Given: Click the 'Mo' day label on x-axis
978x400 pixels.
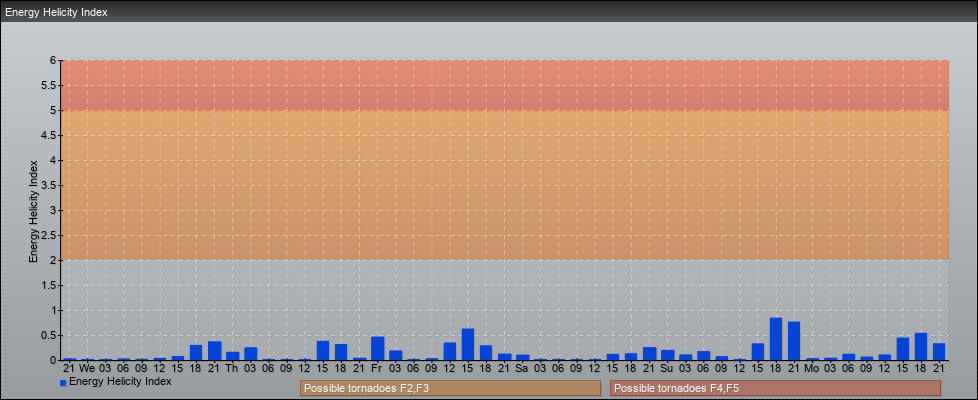Looking at the screenshot, I should [811, 369].
